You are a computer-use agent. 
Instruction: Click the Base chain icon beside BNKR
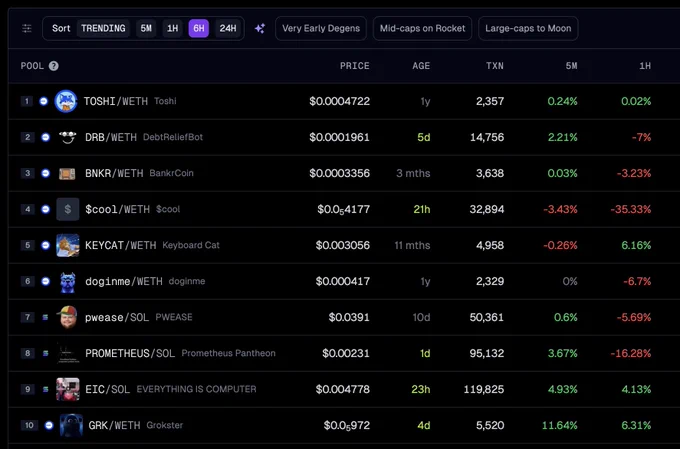[x=46, y=173]
